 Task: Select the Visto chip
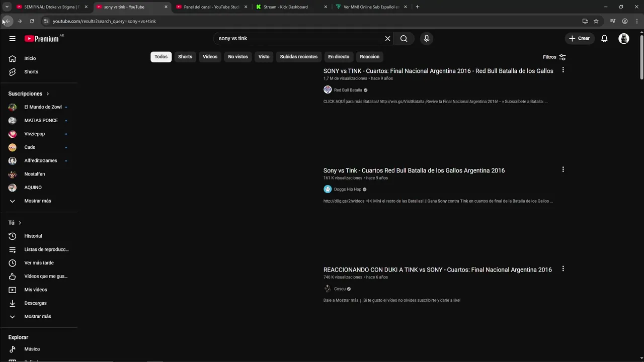[264, 57]
